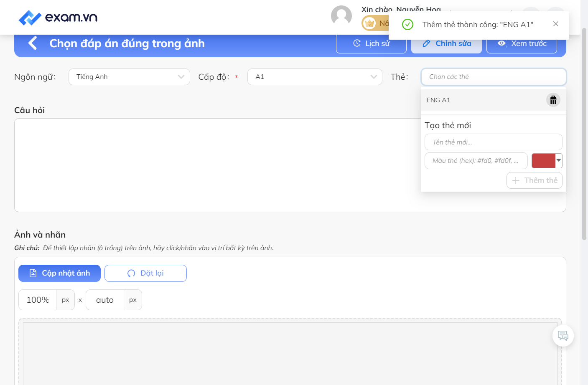Open the red tag color swatch picker

pyautogui.click(x=543, y=161)
